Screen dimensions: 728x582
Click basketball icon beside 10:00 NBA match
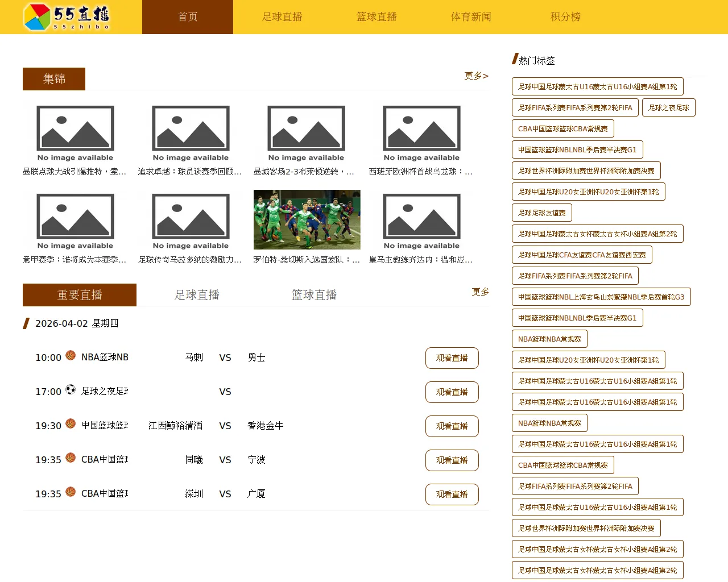(x=71, y=355)
